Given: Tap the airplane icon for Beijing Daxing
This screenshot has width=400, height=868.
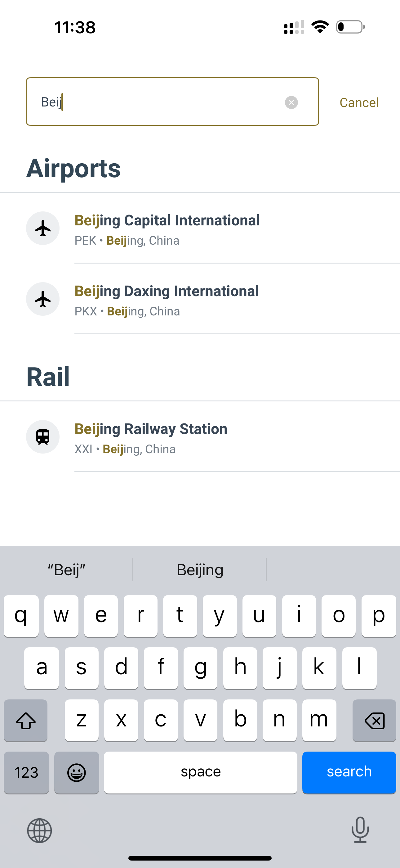Looking at the screenshot, I should coord(43,299).
